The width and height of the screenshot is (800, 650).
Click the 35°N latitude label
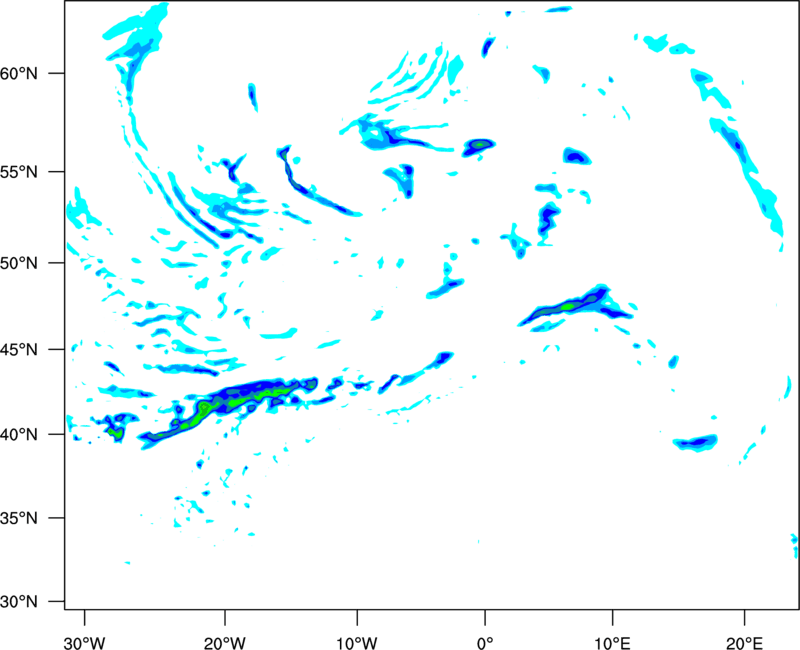[19, 518]
